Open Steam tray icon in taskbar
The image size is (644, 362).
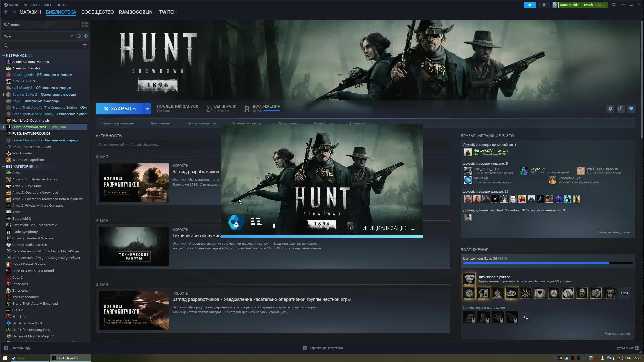pos(566,358)
